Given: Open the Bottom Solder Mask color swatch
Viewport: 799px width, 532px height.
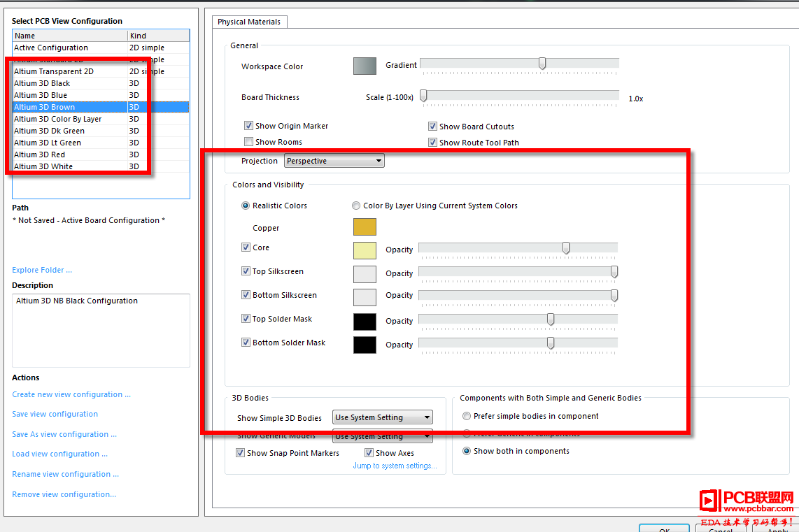Looking at the screenshot, I should pyautogui.click(x=365, y=345).
